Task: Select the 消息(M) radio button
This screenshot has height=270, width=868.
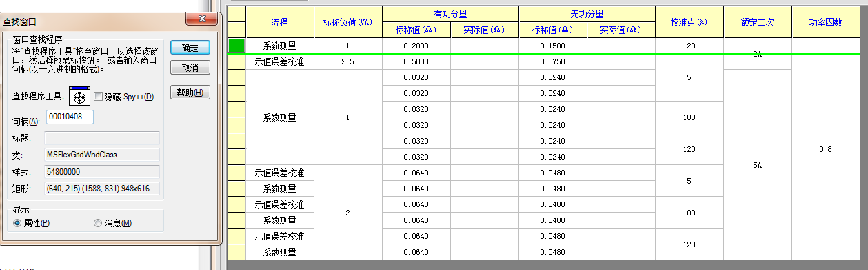Action: pos(97,223)
